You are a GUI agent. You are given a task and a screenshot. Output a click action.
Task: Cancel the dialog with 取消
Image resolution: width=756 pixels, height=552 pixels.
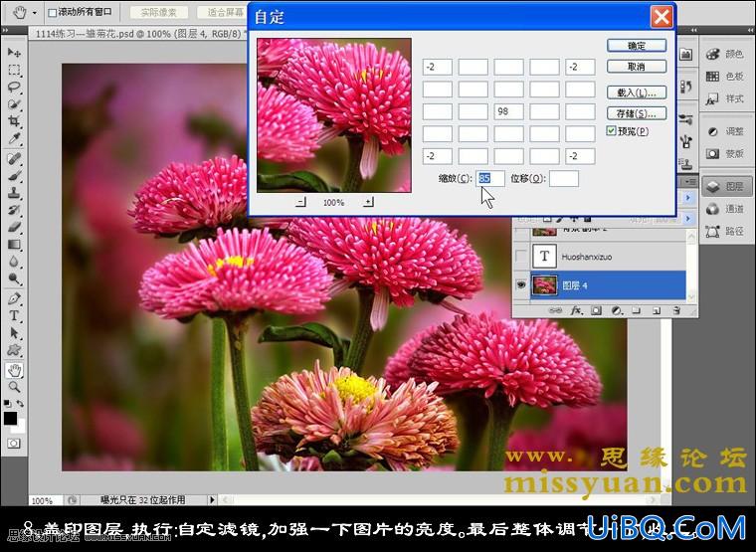coord(637,67)
